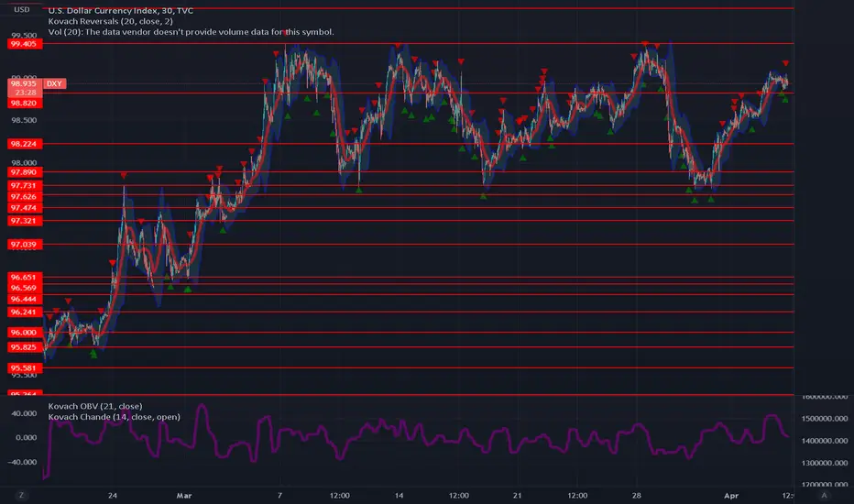The height and width of the screenshot is (504, 854).
Task: Click the Kovach OBV (21, close) legend
Action: [x=95, y=406]
